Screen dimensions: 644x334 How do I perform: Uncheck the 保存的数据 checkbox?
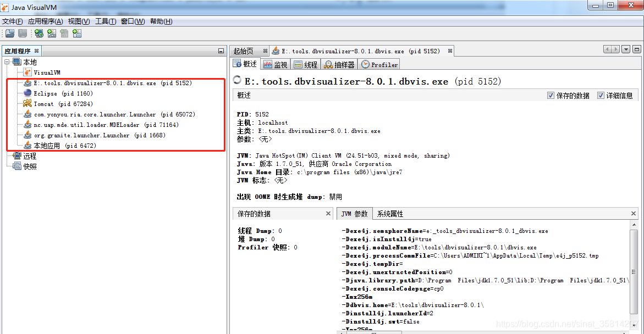pyautogui.click(x=551, y=96)
